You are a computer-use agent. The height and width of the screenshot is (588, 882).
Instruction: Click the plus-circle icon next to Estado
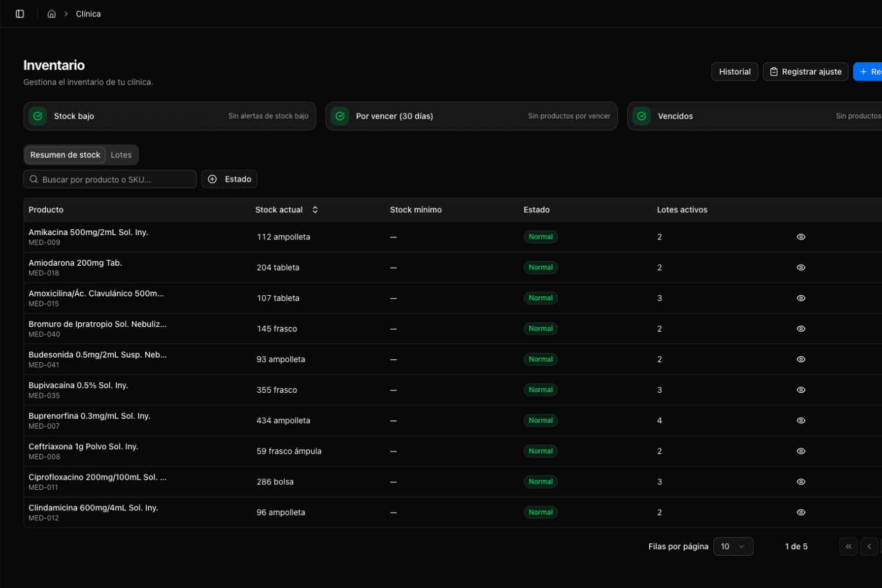[212, 179]
